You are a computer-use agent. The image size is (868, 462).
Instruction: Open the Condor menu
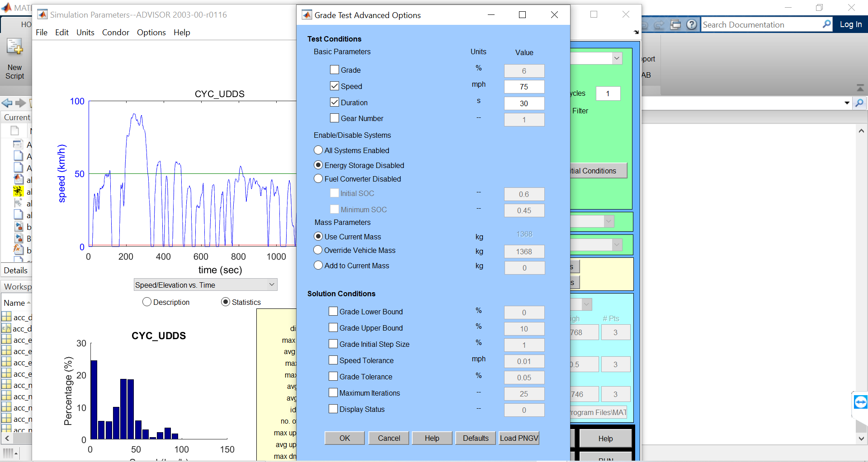(x=115, y=32)
